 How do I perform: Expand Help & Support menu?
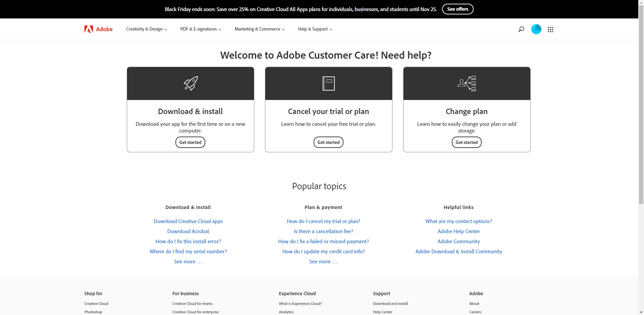[x=315, y=29]
